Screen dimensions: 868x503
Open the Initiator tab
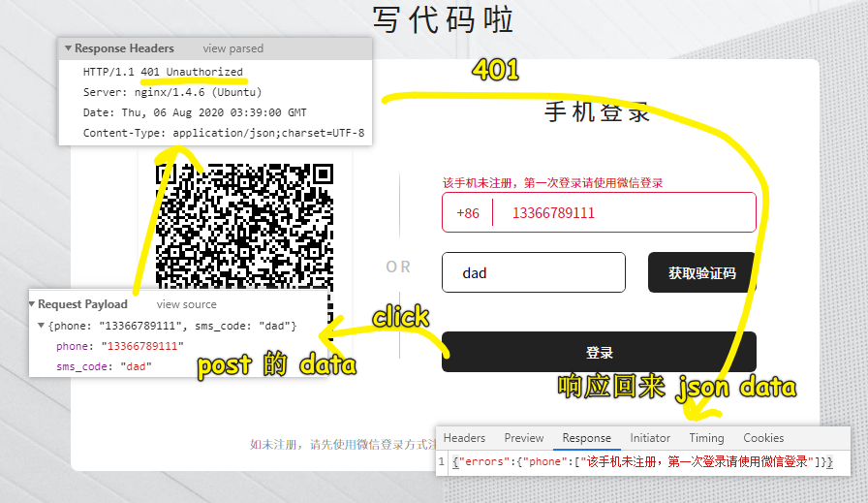click(650, 438)
